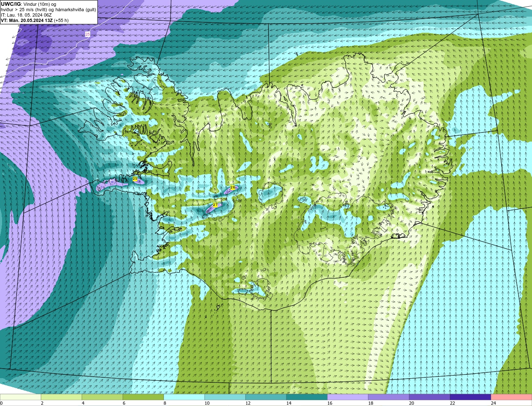Click the legend scale value "18"

coord(371,403)
